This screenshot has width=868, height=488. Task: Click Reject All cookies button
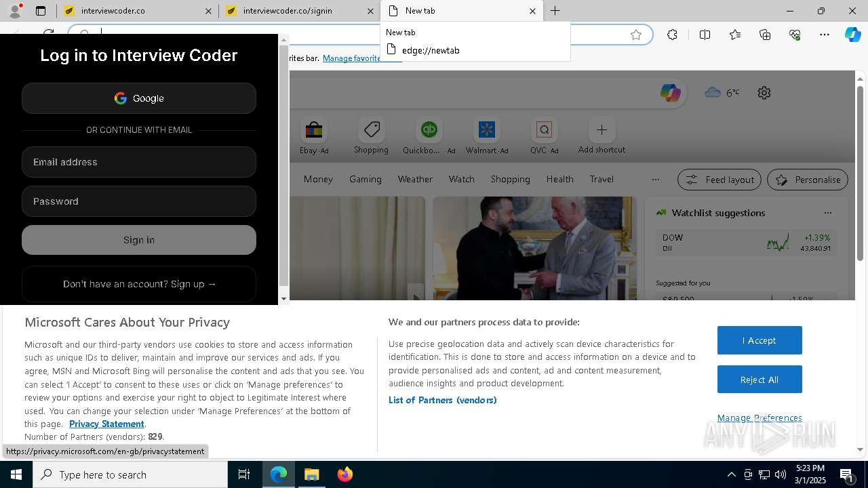tap(759, 380)
